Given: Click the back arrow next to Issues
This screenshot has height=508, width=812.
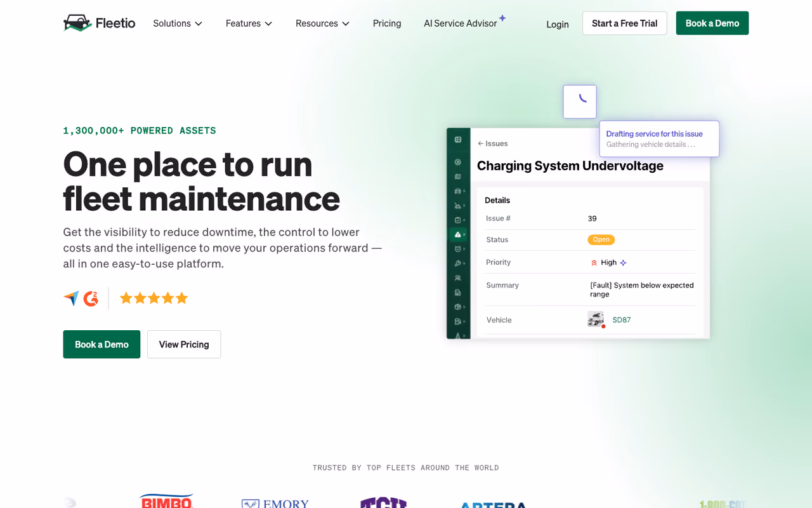Looking at the screenshot, I should pyautogui.click(x=481, y=144).
